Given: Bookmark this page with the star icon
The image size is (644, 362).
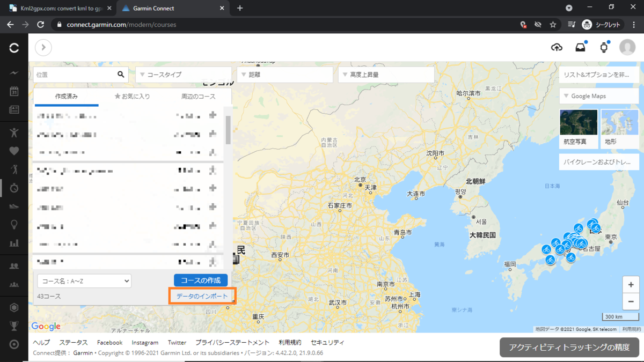Looking at the screenshot, I should pyautogui.click(x=553, y=25).
